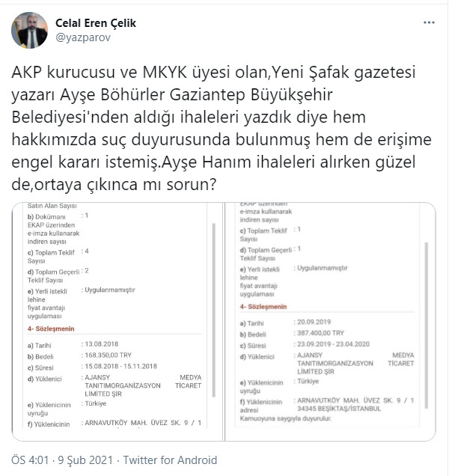Click the tweet text about Ayşe Böhürler
The height and width of the screenshot is (476, 449).
(222, 128)
